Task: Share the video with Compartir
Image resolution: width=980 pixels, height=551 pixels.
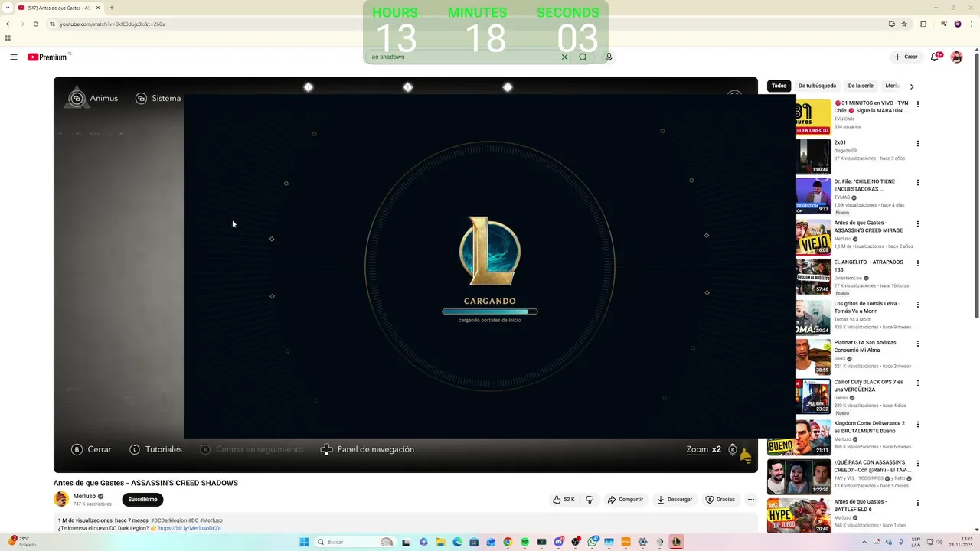Action: click(626, 500)
